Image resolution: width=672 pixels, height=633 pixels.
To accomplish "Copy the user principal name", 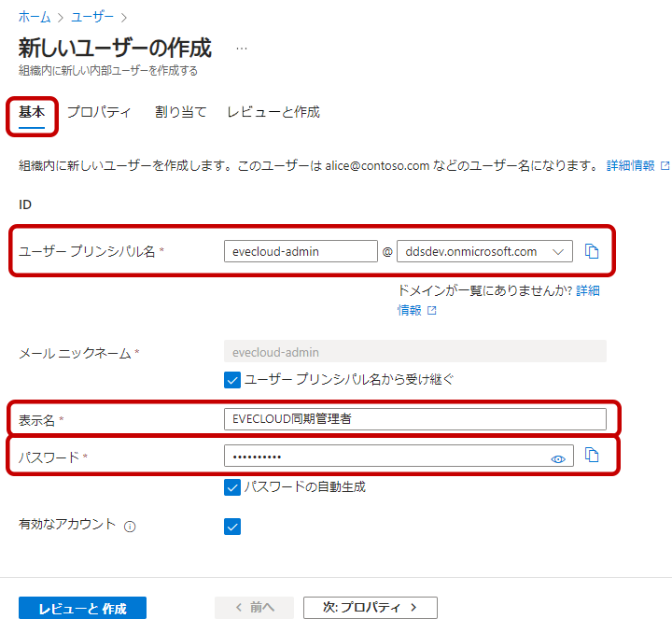I will tap(591, 251).
